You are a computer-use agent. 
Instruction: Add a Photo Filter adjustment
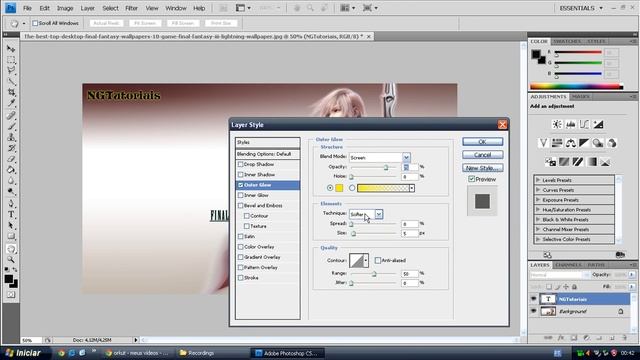(x=598, y=143)
